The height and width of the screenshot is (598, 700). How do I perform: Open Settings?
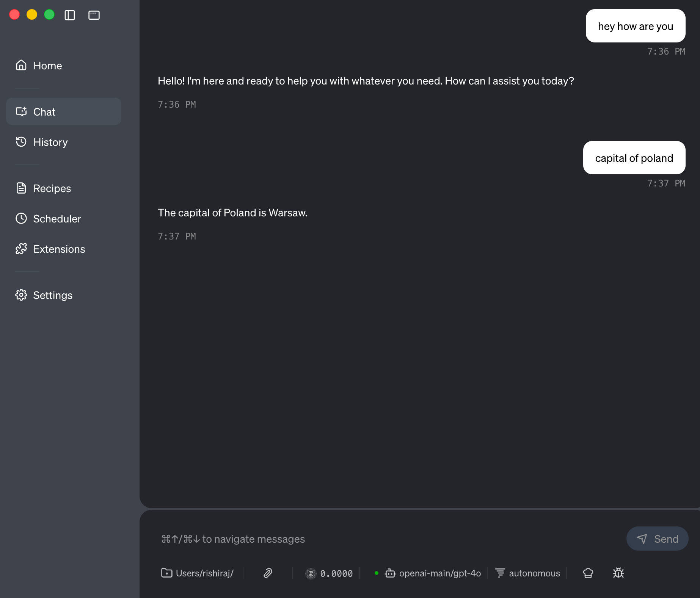coord(53,295)
